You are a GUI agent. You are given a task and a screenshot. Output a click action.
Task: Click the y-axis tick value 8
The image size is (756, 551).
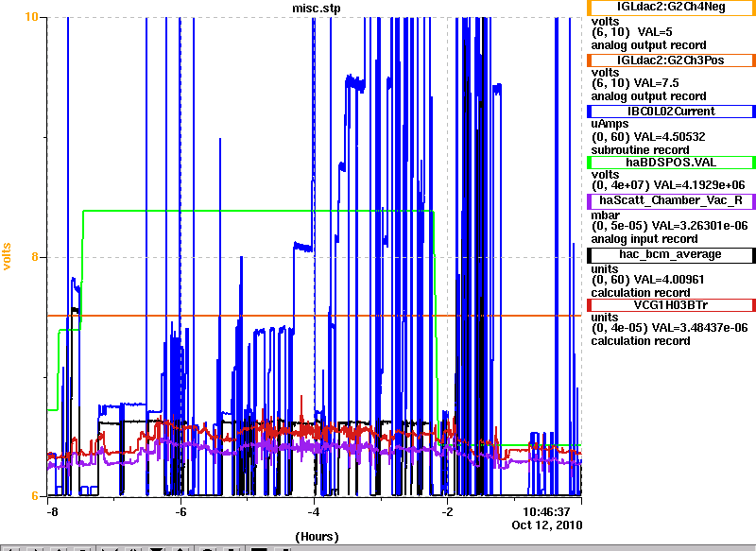pos(35,256)
